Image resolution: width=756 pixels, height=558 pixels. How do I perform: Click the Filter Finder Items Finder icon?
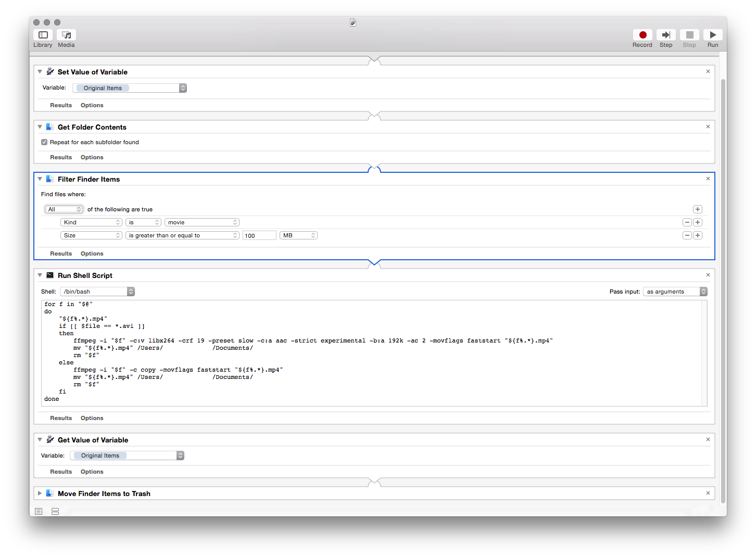50,179
